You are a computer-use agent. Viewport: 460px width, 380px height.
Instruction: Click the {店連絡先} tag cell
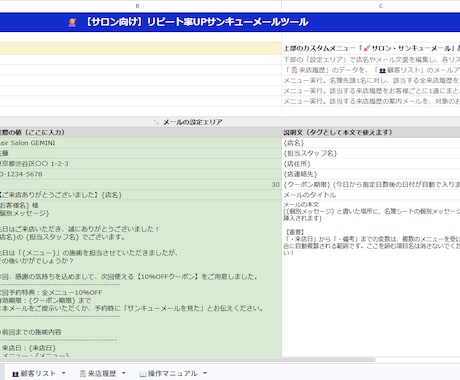tap(371, 174)
